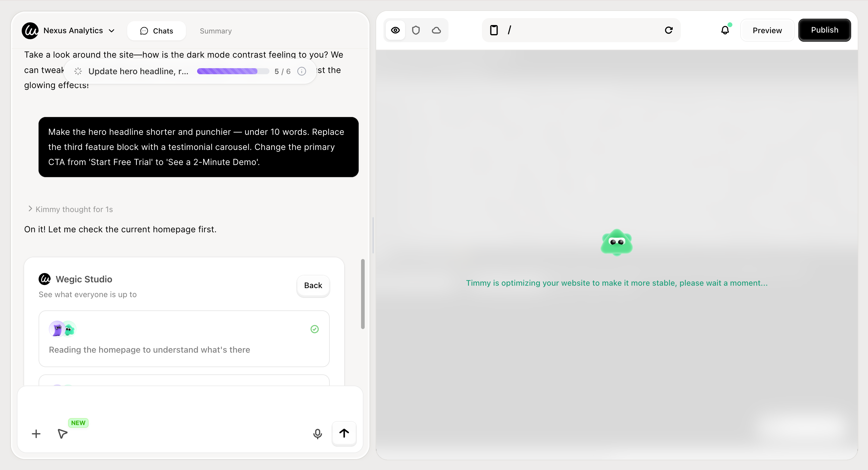Click the microphone voice input icon
The height and width of the screenshot is (470, 868).
pyautogui.click(x=317, y=434)
